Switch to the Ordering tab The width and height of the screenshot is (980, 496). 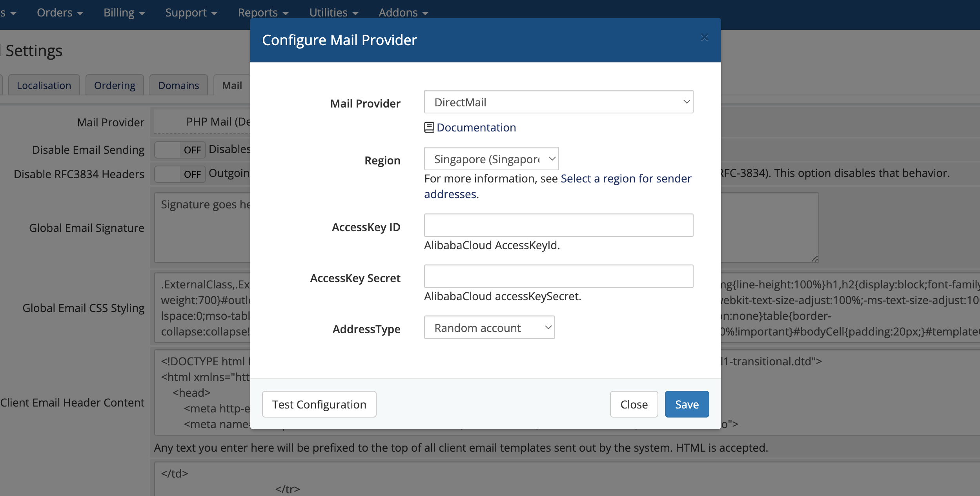coord(115,85)
